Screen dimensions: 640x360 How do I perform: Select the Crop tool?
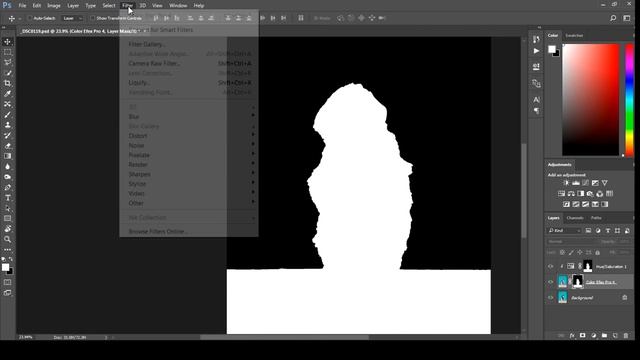pos(7,83)
